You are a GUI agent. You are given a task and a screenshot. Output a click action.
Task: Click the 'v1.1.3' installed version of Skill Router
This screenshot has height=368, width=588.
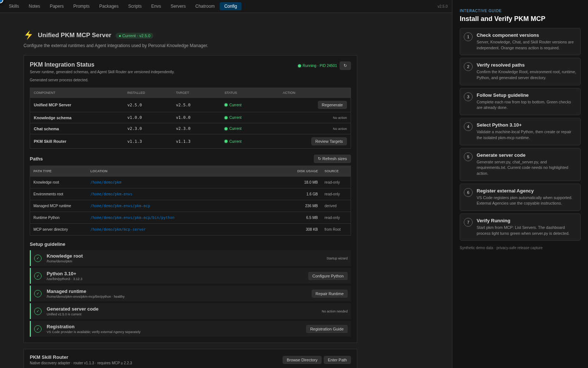point(135,141)
